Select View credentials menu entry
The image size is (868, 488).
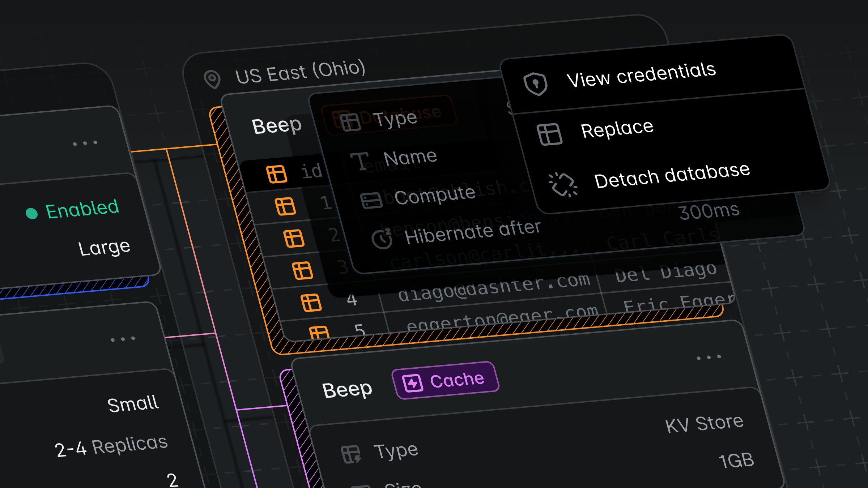641,75
